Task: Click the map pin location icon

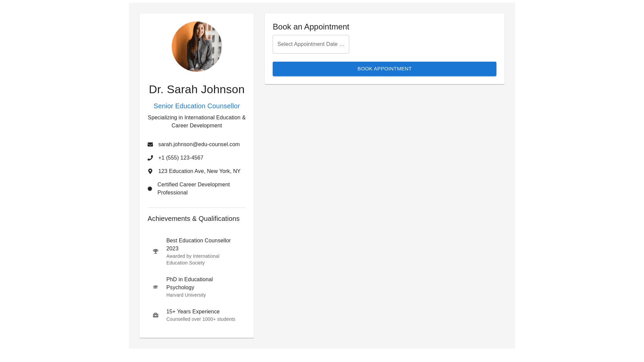Action: 150,171
